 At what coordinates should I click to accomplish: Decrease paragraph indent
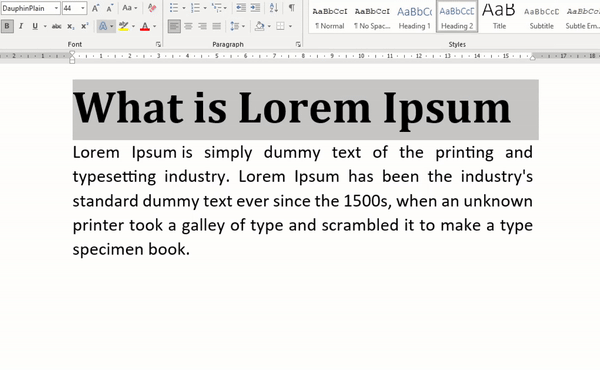pos(241,8)
